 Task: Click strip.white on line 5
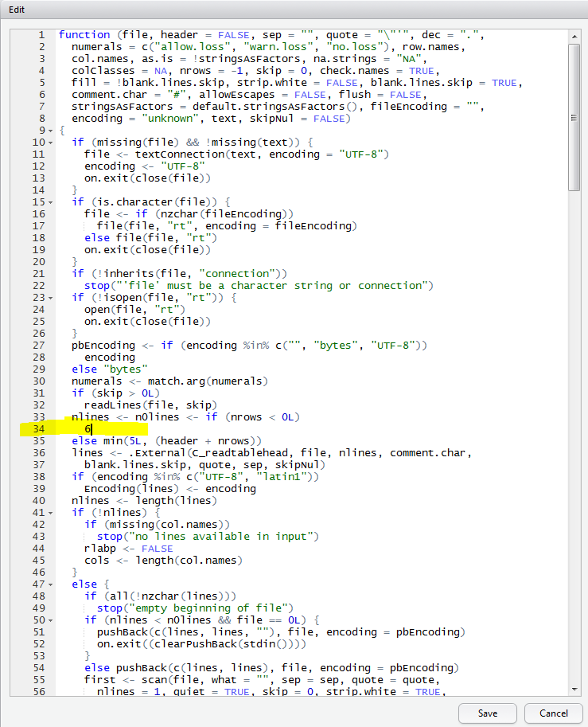coord(272,83)
